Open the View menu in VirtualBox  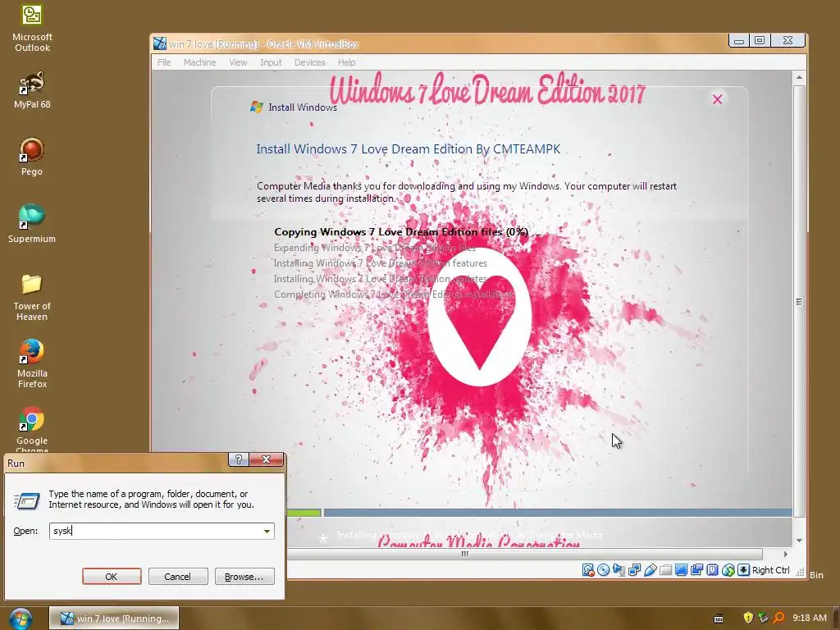coord(238,62)
